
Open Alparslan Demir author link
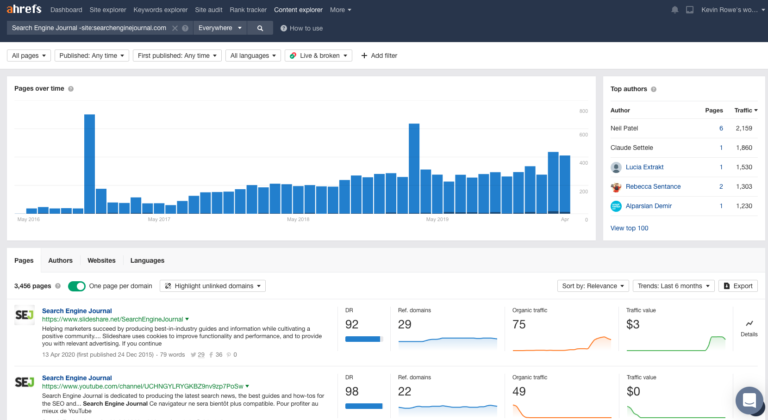tap(648, 206)
